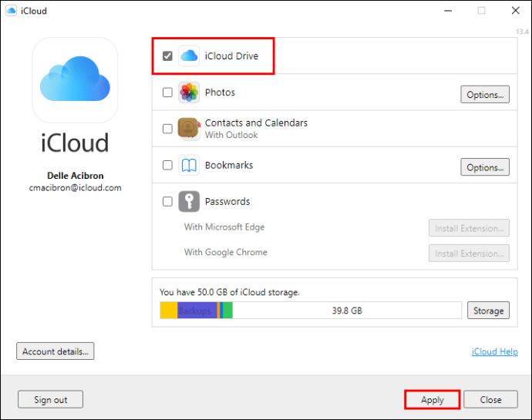Click the Contacts and Calendars icon

pos(189,129)
